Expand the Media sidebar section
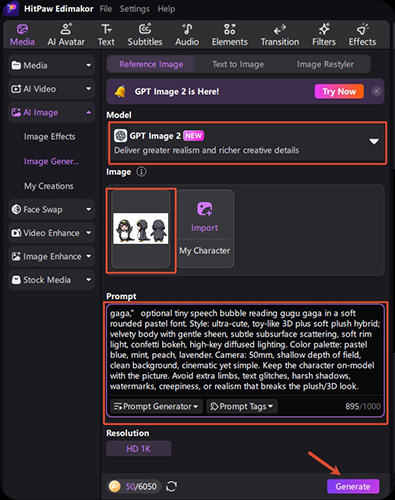The width and height of the screenshot is (395, 500). pos(52,65)
